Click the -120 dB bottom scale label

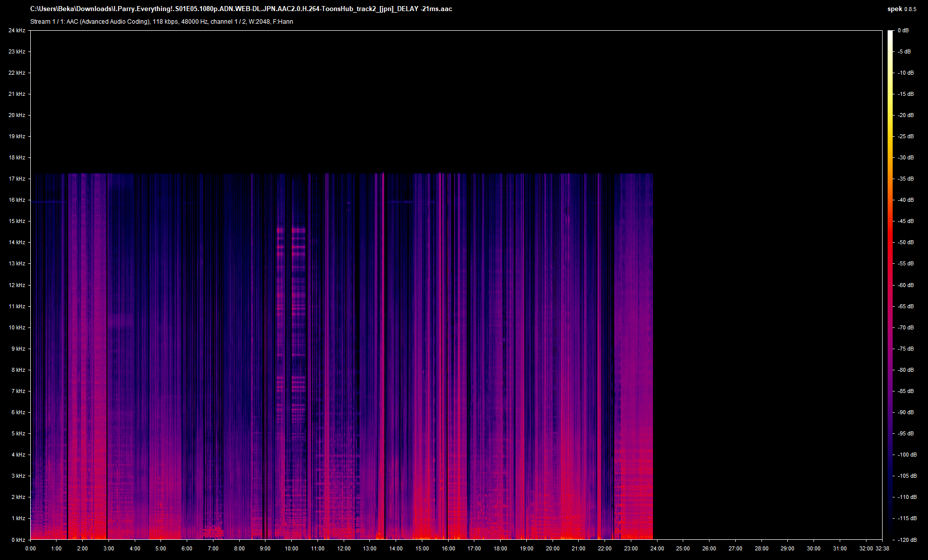[x=906, y=540]
